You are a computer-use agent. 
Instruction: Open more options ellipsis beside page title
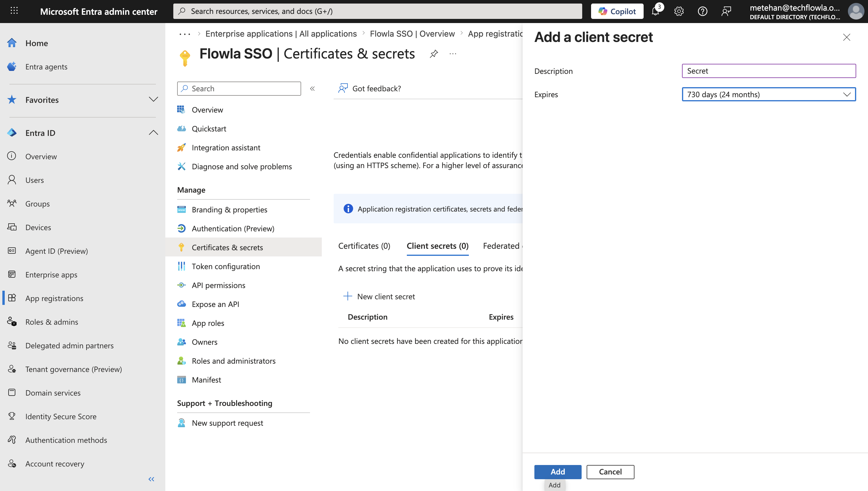453,53
